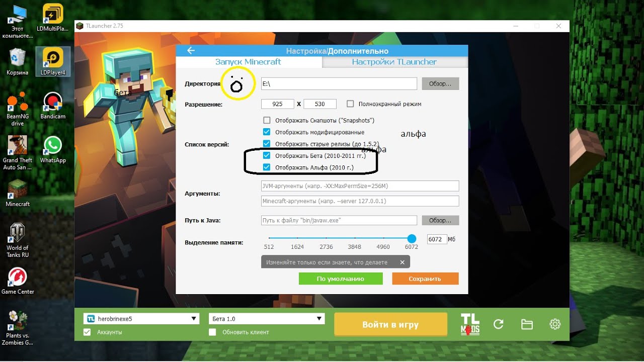Open Plants vs. Zombies desktop icon
The image size is (644, 362).
pyautogui.click(x=18, y=328)
